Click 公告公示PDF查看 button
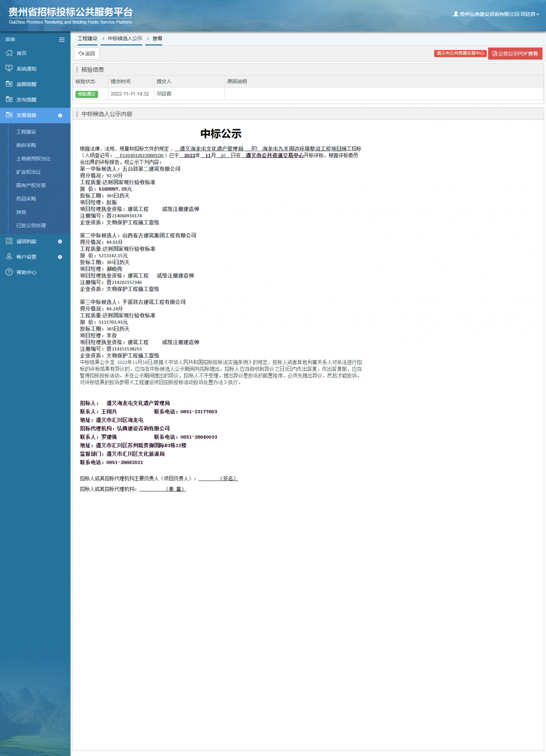This screenshot has height=756, width=546. click(516, 53)
